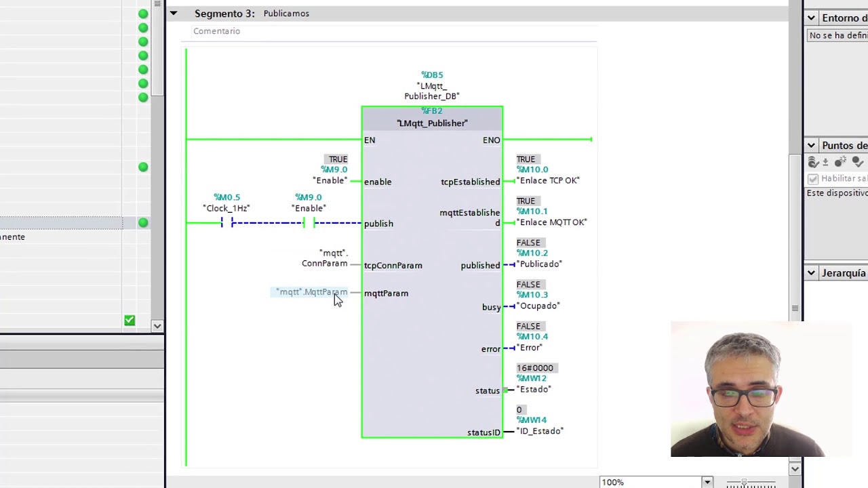The width and height of the screenshot is (868, 488).
Task: Click the green status dot in highlighted row
Action: click(x=143, y=222)
